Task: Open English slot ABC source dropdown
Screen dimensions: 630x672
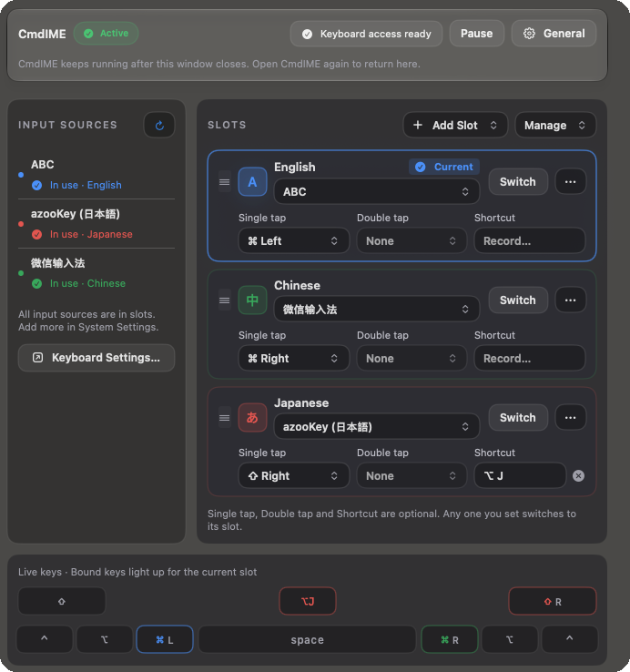Action: [x=377, y=191]
